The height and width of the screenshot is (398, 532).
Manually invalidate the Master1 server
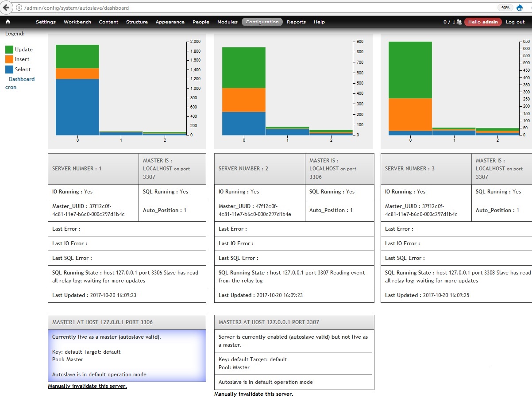(x=87, y=386)
